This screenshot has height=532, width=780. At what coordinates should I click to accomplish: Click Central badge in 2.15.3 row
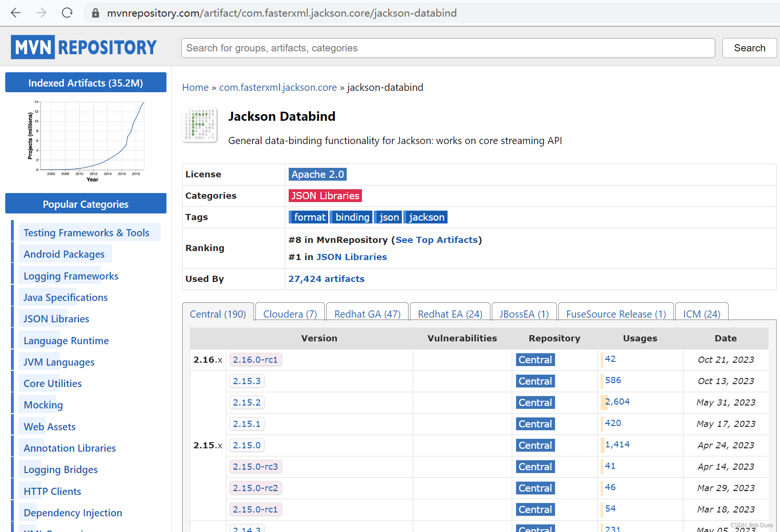click(535, 381)
